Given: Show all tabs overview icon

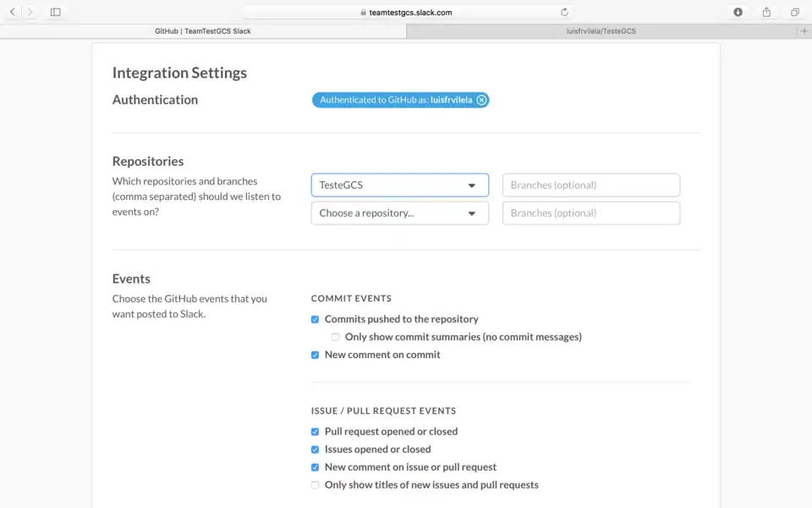Looking at the screenshot, I should (794, 12).
